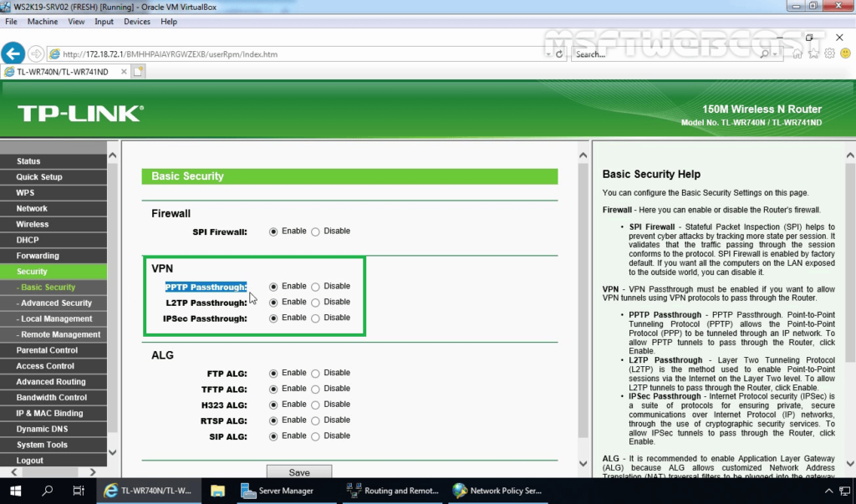856x504 pixels.
Task: Disable H323 ALG
Action: tap(315, 405)
